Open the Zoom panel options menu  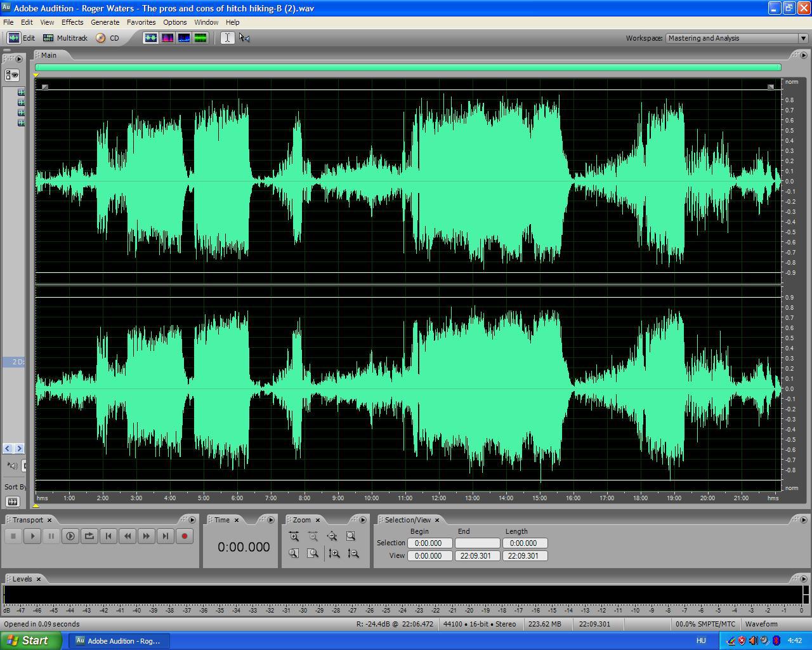click(x=362, y=520)
